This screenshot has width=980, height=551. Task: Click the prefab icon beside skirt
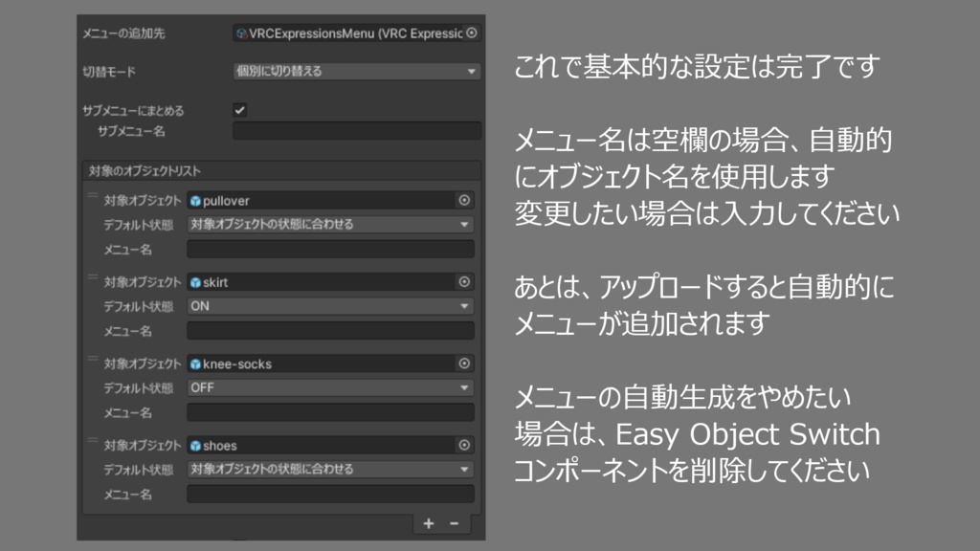(195, 282)
